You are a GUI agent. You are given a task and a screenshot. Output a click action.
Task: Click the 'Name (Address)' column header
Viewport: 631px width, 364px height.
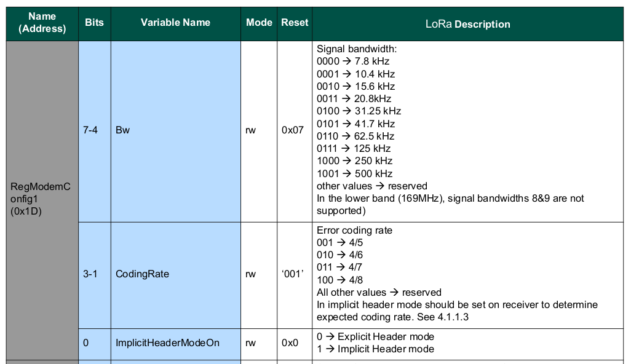pyautogui.click(x=42, y=23)
